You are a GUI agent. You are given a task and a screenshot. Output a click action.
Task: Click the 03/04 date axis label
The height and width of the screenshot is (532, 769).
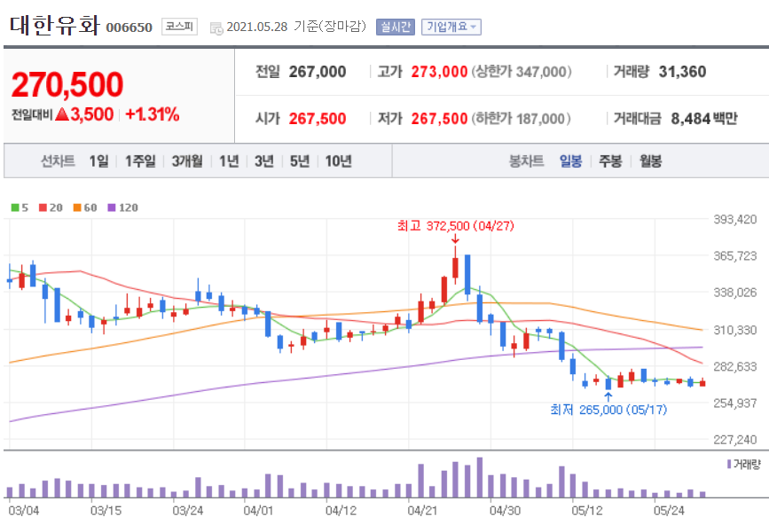tap(24, 511)
